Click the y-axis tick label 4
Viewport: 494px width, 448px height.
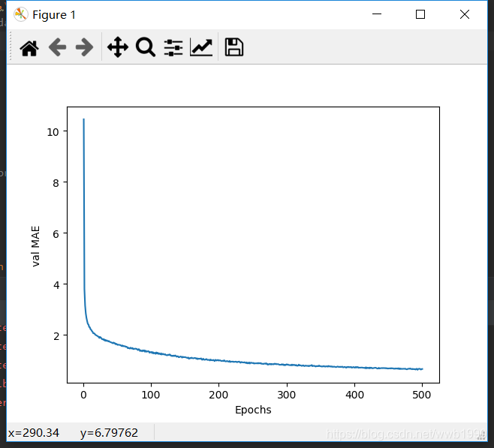(x=56, y=285)
